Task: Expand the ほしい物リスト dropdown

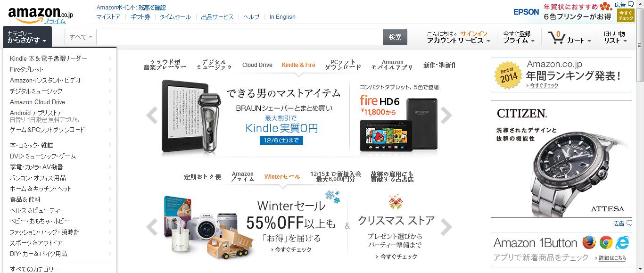Action: coord(616,37)
